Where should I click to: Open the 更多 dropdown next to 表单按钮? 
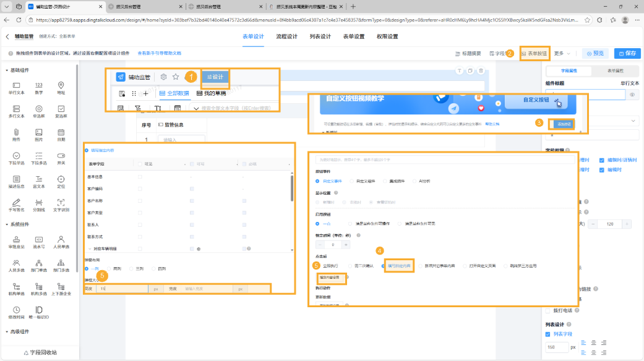click(x=560, y=54)
